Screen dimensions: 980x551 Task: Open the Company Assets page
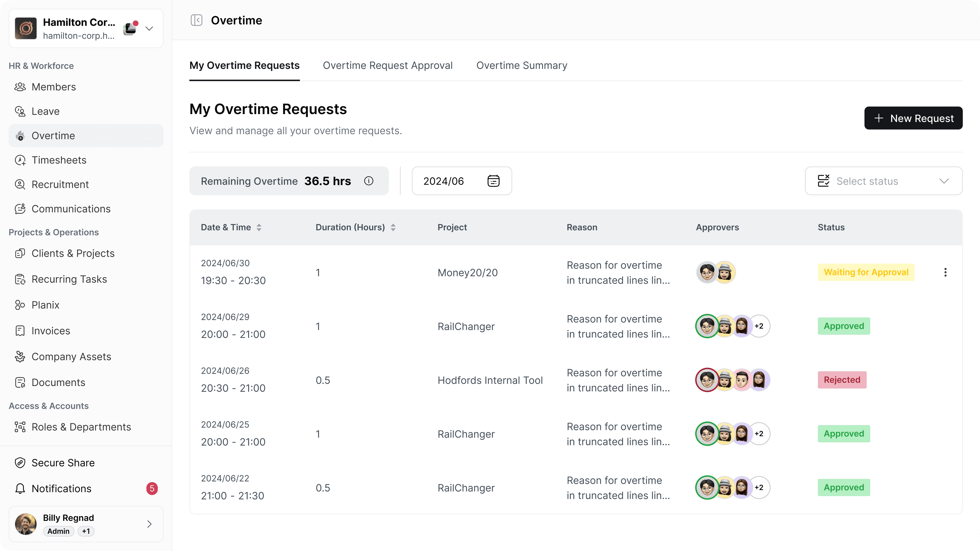71,357
